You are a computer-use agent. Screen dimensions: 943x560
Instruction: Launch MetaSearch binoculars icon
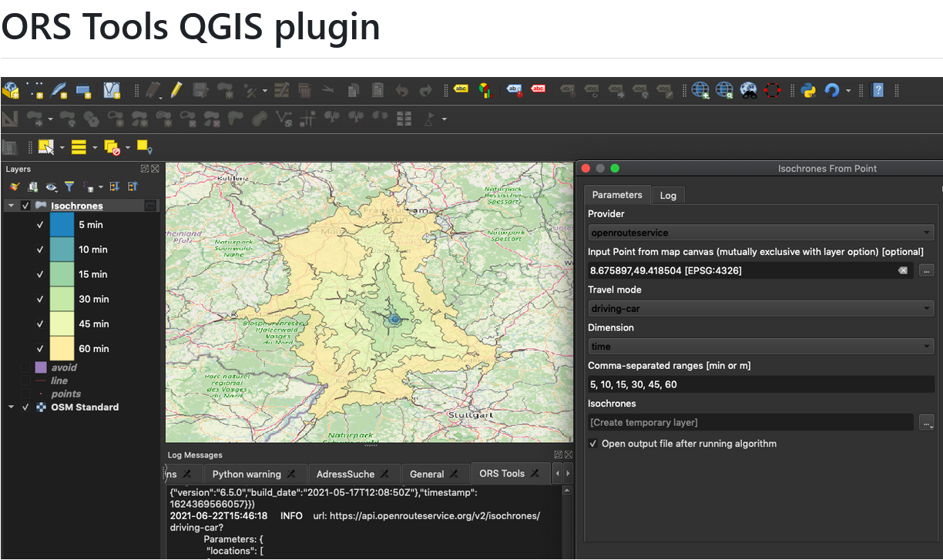point(748,90)
